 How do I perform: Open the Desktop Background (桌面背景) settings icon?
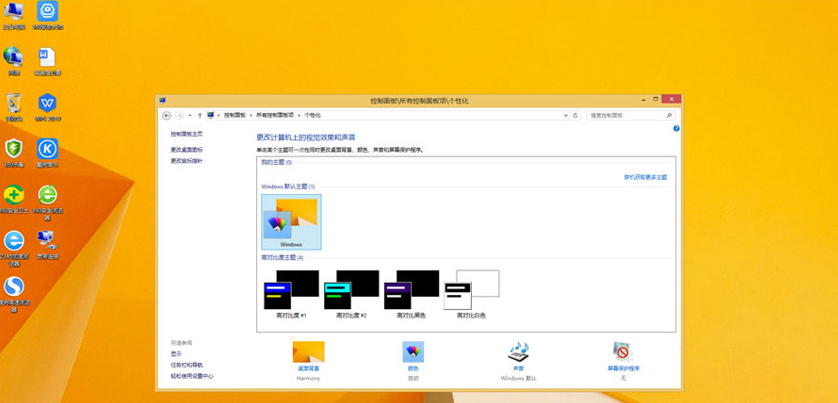(x=308, y=353)
